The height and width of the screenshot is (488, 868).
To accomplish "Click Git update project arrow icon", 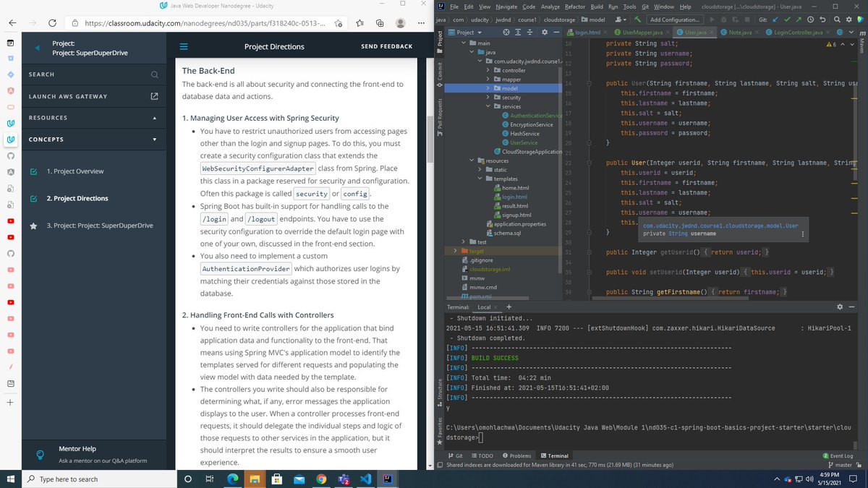I will pos(775,20).
